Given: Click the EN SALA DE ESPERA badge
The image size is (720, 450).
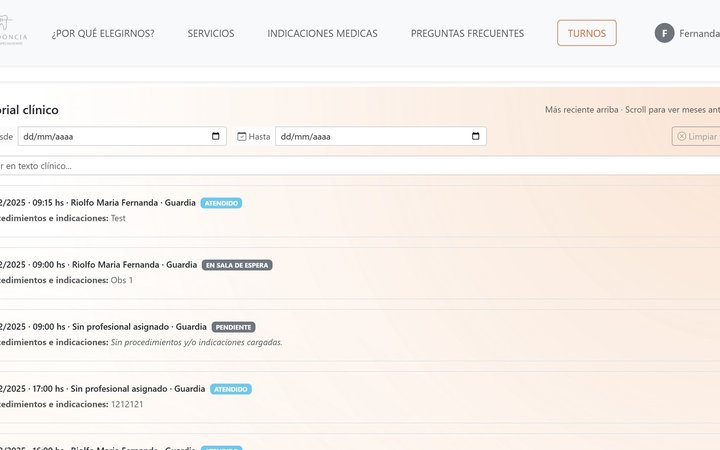Looking at the screenshot, I should click(x=237, y=265).
